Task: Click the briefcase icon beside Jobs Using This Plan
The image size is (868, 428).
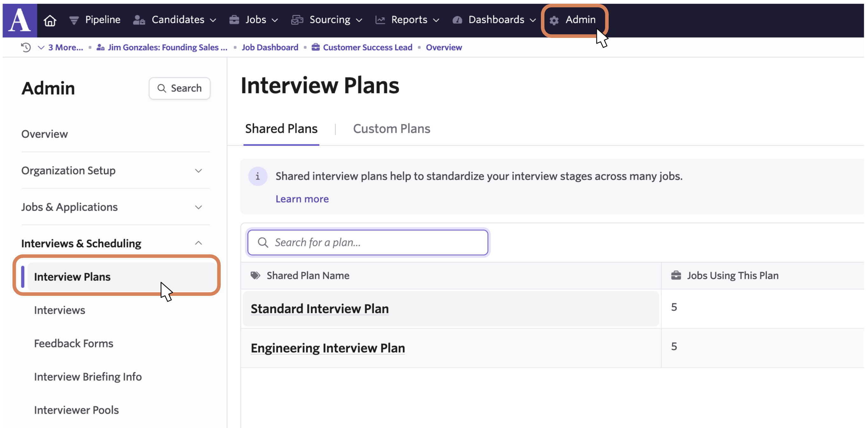Action: [x=675, y=275]
